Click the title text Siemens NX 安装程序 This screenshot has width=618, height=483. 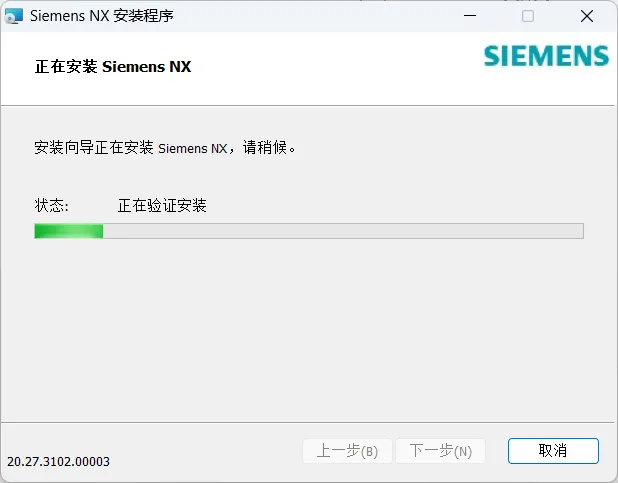coord(102,16)
